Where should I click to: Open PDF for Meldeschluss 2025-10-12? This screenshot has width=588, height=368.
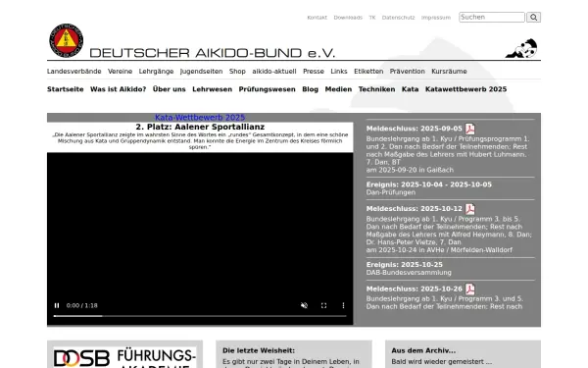(x=470, y=209)
